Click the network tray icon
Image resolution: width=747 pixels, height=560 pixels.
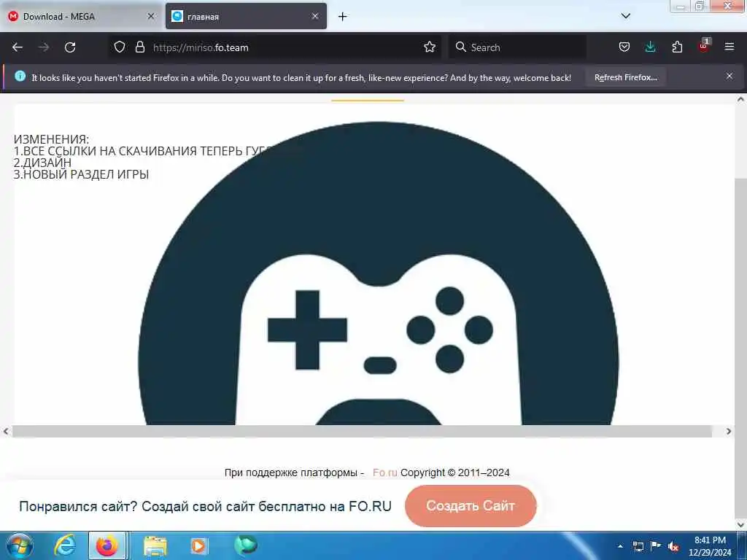coord(638,546)
